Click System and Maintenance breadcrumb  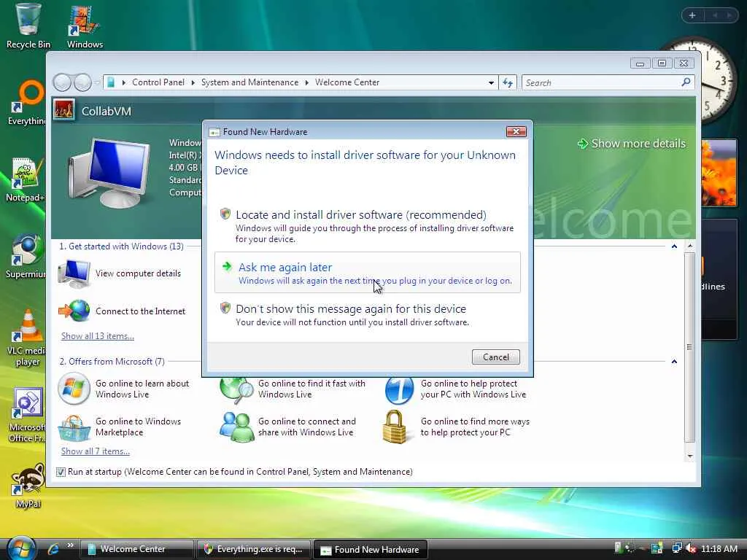[x=249, y=82]
